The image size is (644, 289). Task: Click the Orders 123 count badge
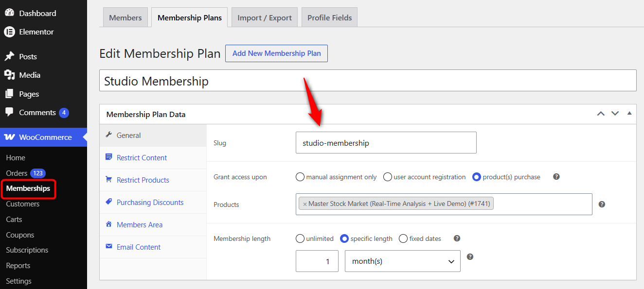(x=38, y=173)
